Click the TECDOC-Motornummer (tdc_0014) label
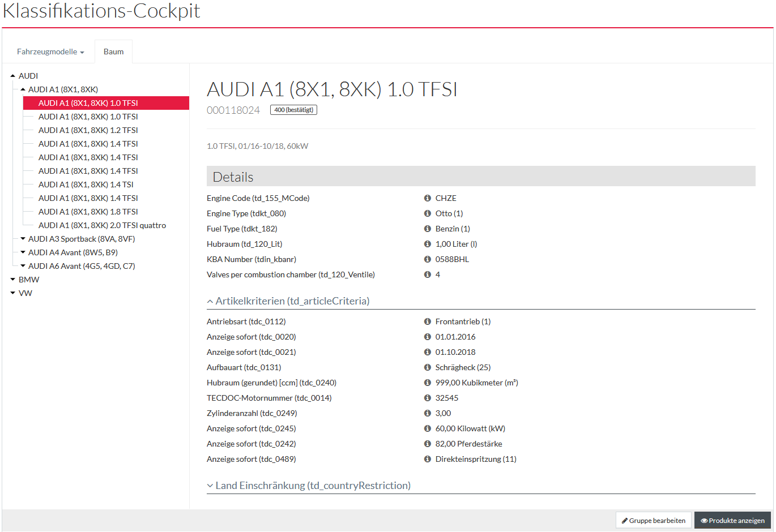The width and height of the screenshot is (776, 532). click(x=269, y=398)
